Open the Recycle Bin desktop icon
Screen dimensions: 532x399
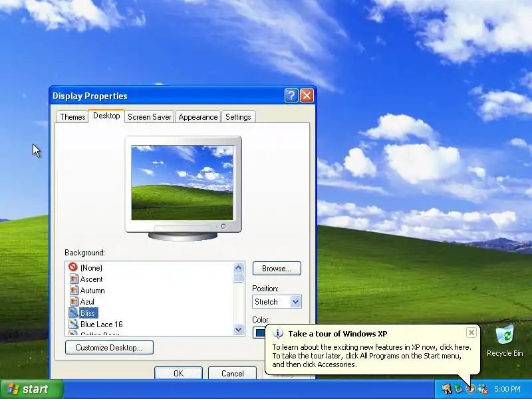pyautogui.click(x=505, y=340)
